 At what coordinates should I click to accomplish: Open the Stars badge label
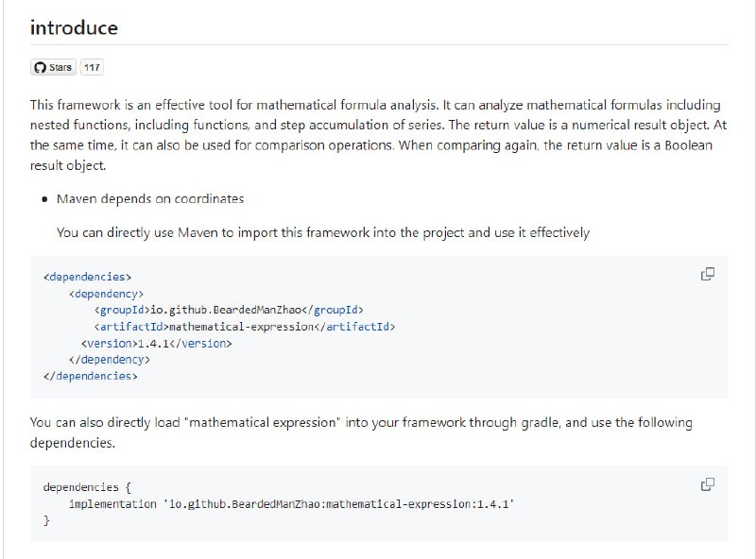pos(60,68)
